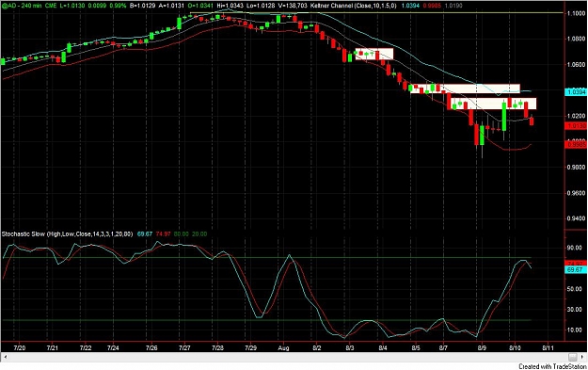Click the green '80.00' overbought value label
This screenshot has height=370, width=588.
point(182,233)
